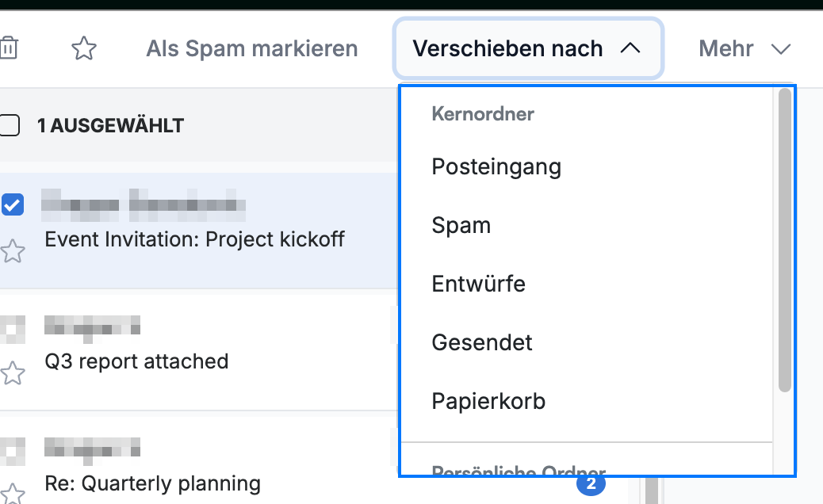Star the Re: Quarterly planning email
Image resolution: width=823 pixels, height=504 pixels.
(x=12, y=493)
